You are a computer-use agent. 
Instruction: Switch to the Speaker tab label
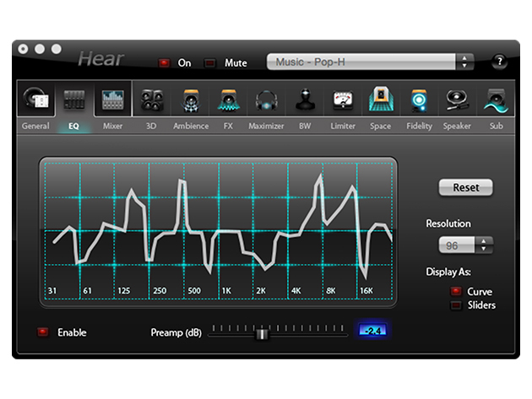click(457, 126)
